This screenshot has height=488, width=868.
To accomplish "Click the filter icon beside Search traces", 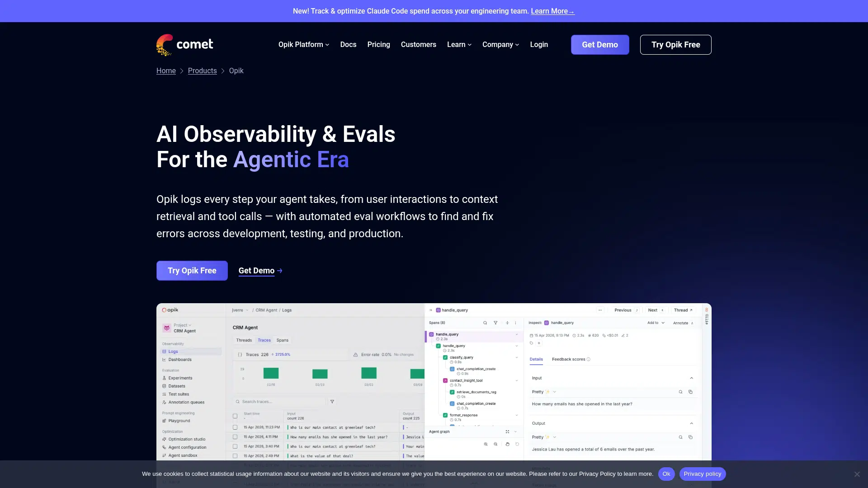I will click(x=332, y=402).
